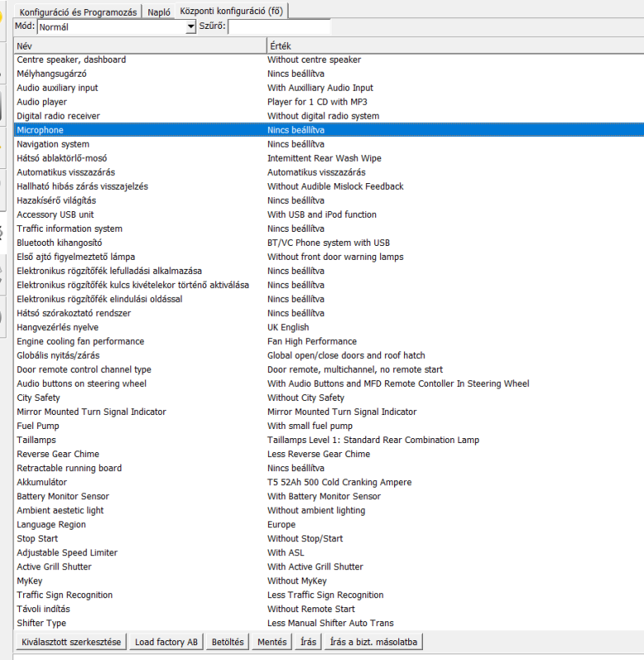Select the Hazakísérő világítás row

tap(329, 200)
